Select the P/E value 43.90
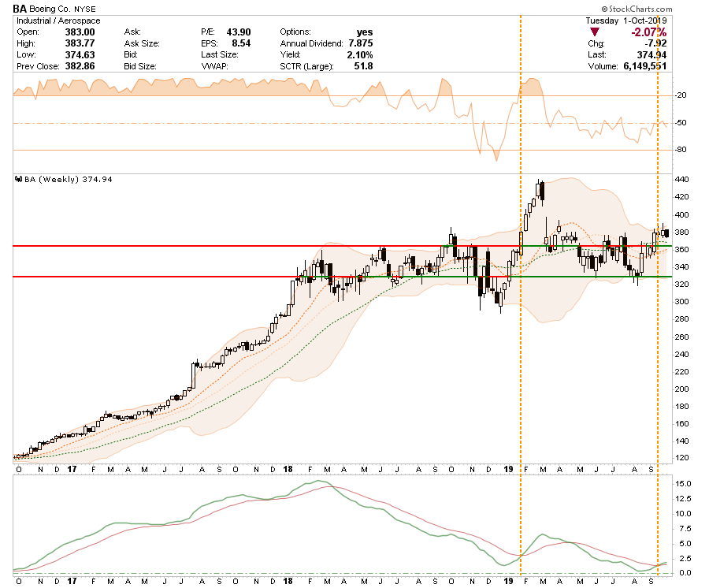The height and width of the screenshot is (588, 709). pos(239,32)
